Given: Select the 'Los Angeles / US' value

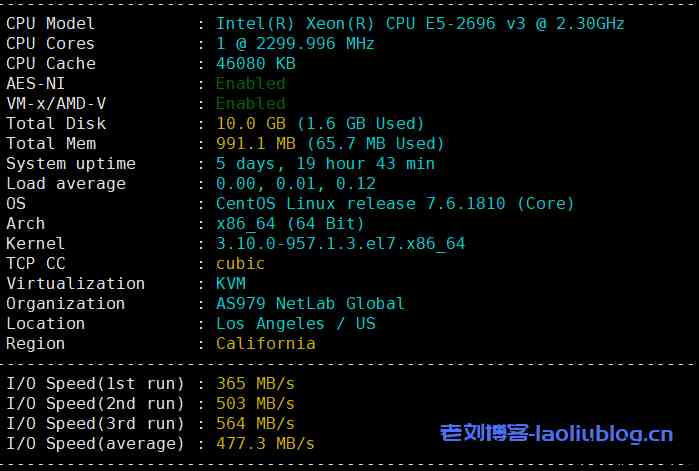Looking at the screenshot, I should point(296,324).
